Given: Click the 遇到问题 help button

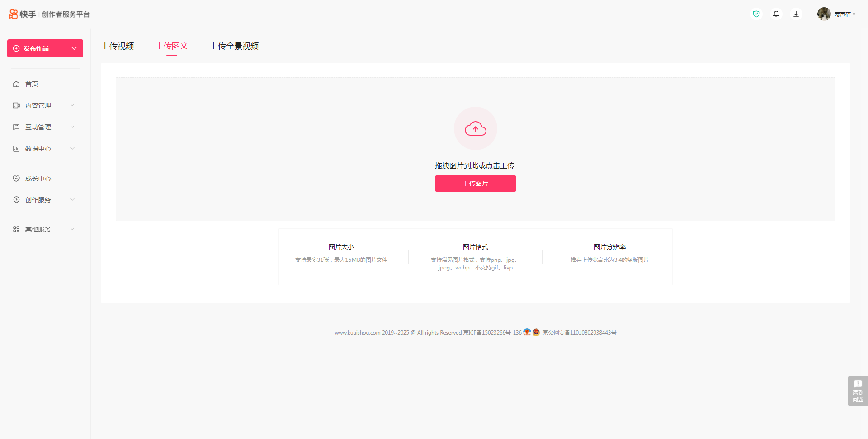Looking at the screenshot, I should point(858,391).
